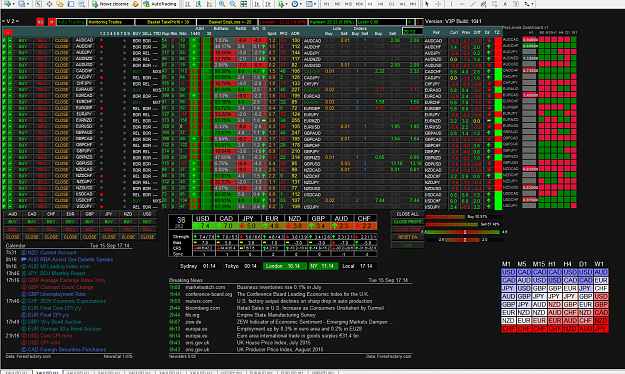Screen dimensions: 625x374
Task: Click CLOSE under the USD currency basket
Action: tap(147, 237)
